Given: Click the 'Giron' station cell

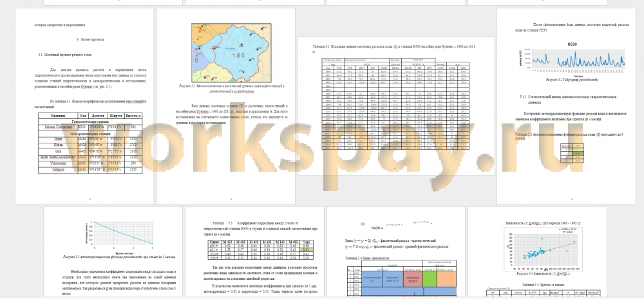Looking at the screenshot, I should [x=57, y=140].
